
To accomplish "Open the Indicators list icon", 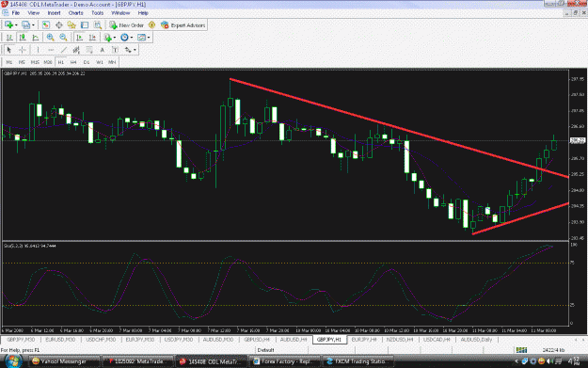I will 107,38.
